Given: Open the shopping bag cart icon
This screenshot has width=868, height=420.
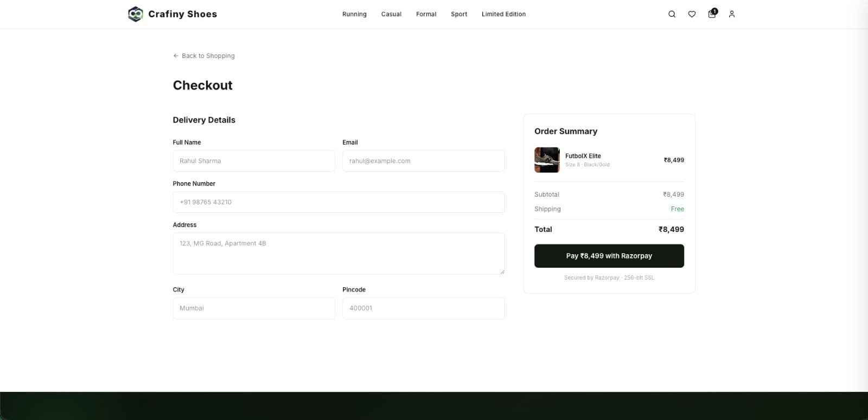Looking at the screenshot, I should pyautogui.click(x=712, y=14).
